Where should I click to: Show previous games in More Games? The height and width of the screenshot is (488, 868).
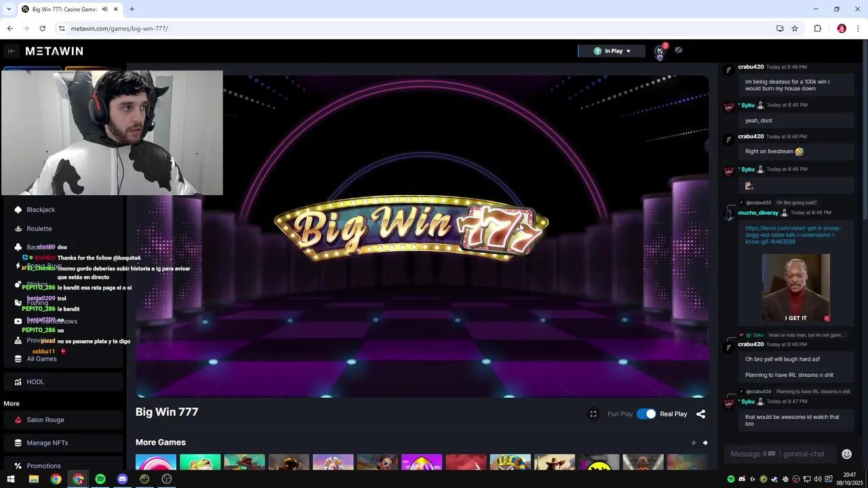(x=693, y=443)
